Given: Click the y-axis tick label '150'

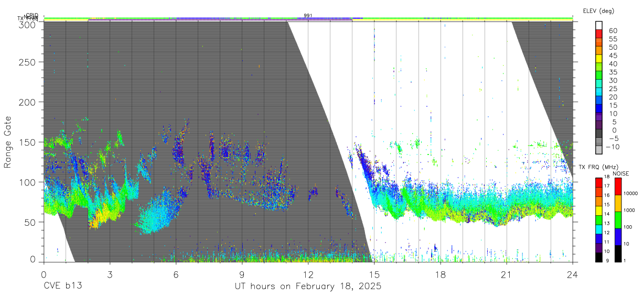Looking at the screenshot, I should coord(27,142).
